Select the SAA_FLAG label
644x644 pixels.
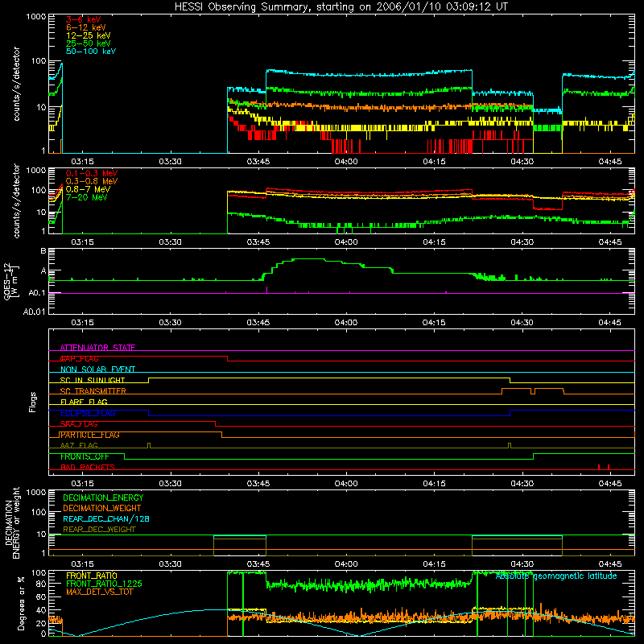point(79,424)
